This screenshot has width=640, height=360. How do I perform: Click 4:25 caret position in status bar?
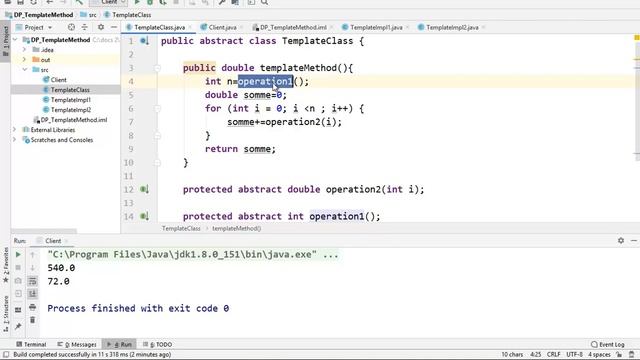tap(536, 354)
